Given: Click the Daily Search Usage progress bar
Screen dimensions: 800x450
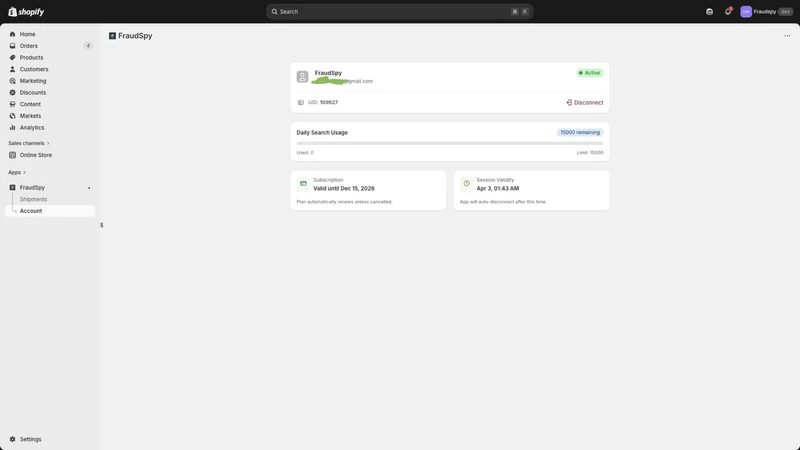Looking at the screenshot, I should (449, 144).
